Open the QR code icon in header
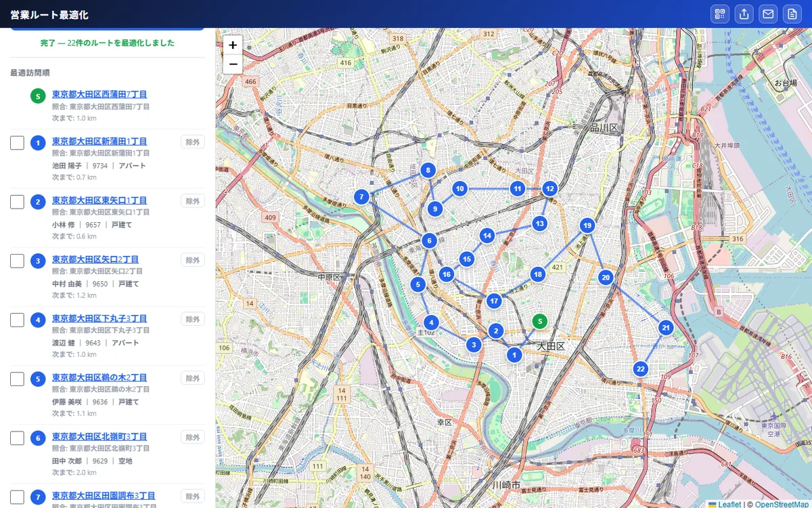The height and width of the screenshot is (508, 812). tap(720, 14)
